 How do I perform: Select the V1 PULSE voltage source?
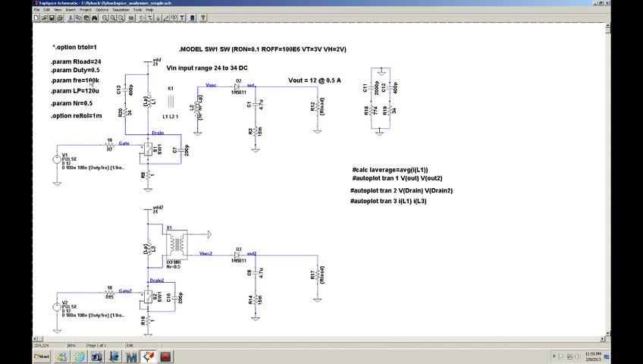(x=57, y=159)
